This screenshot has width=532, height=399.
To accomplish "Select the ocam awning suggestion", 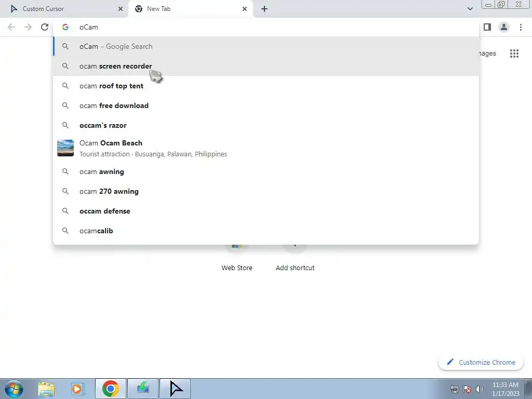I will [266, 171].
